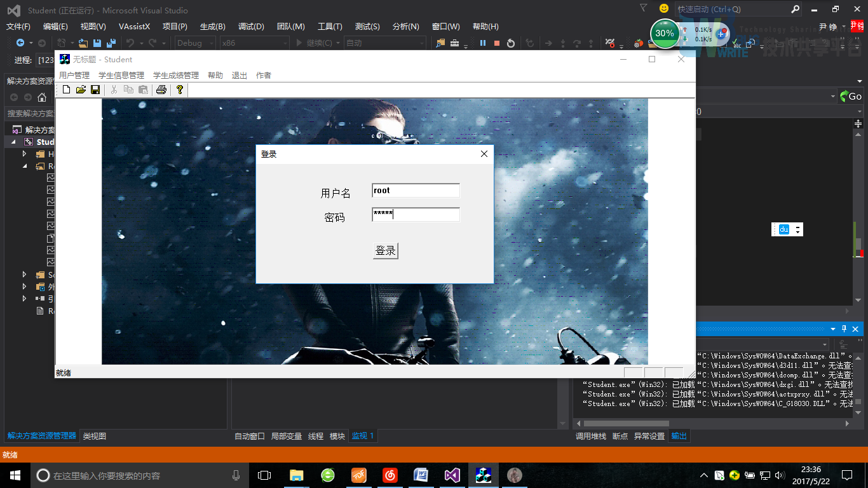Switch to the 类视图 tab

click(95, 436)
